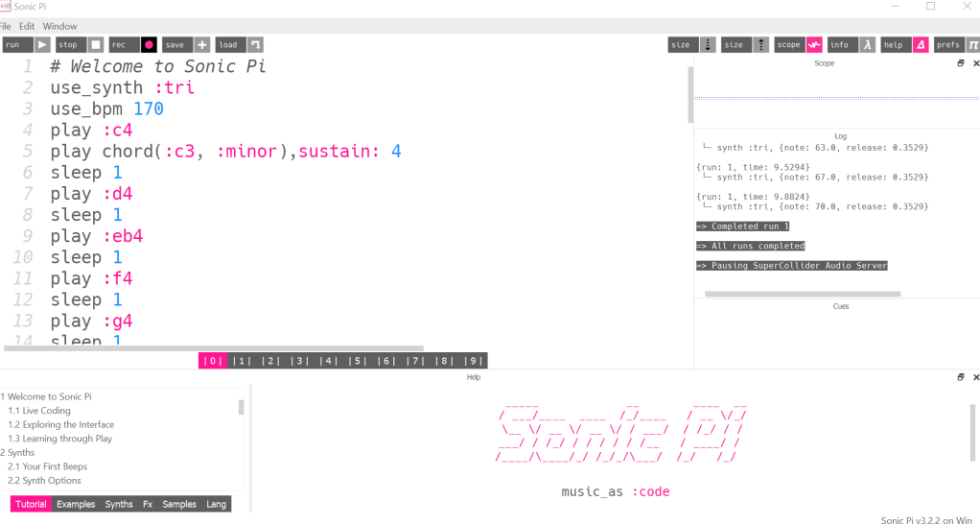Click the save plus icon
The height and width of the screenshot is (525, 980).
pyautogui.click(x=202, y=45)
